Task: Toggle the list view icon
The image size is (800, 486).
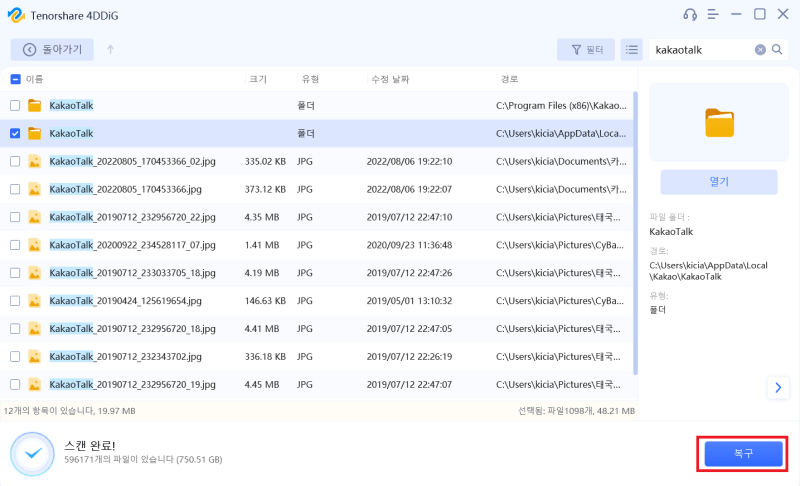Action: tap(632, 49)
